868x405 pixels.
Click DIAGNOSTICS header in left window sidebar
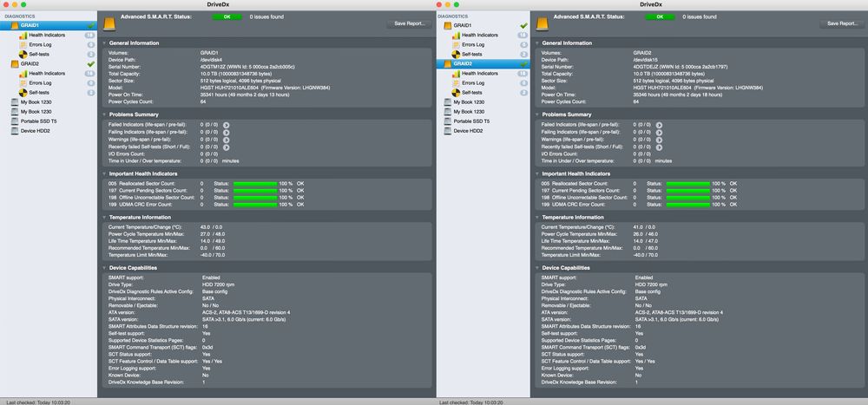click(19, 16)
